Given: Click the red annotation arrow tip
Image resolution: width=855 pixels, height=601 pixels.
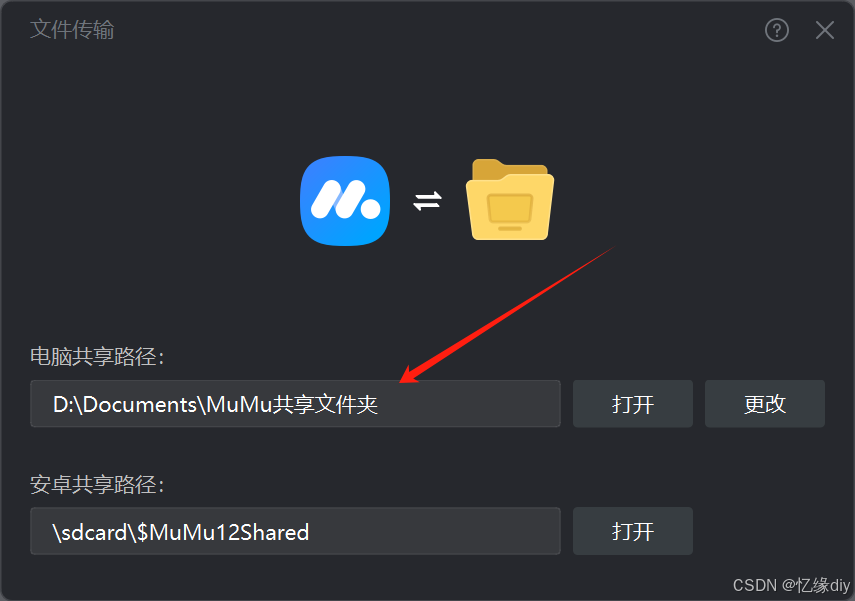Looking at the screenshot, I should [404, 380].
